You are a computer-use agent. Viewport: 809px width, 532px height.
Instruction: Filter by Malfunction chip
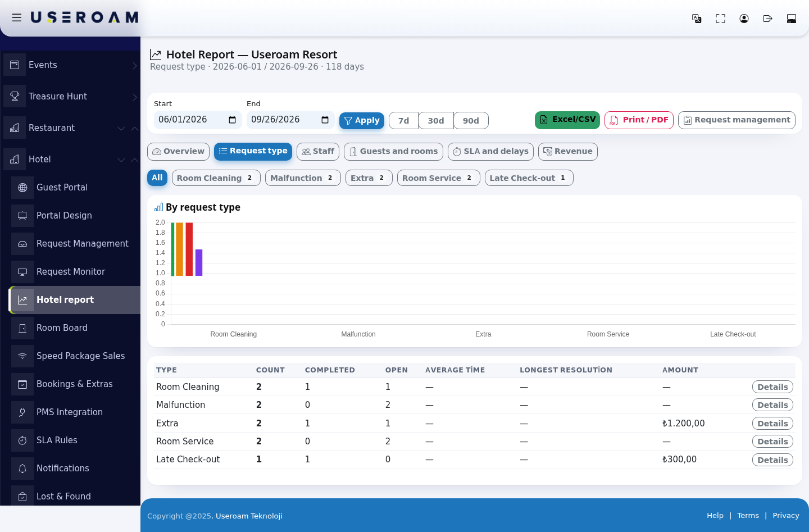303,178
